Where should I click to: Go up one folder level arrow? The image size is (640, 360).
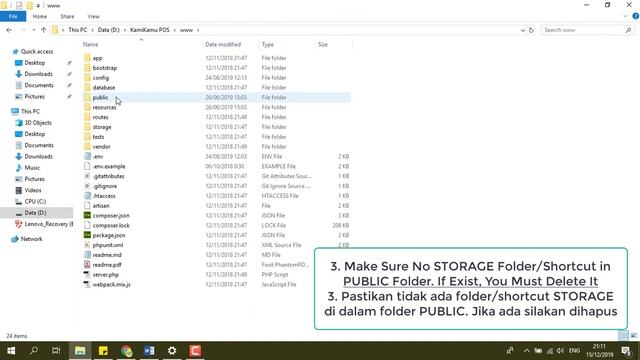(x=44, y=30)
